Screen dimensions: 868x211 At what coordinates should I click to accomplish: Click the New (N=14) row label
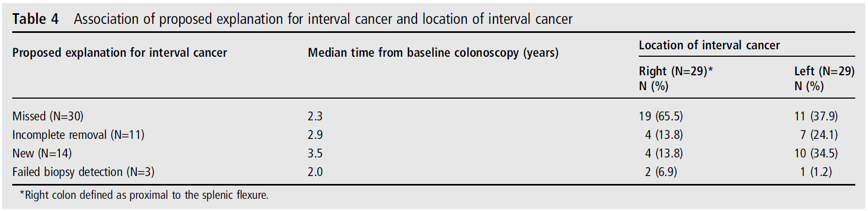42,153
